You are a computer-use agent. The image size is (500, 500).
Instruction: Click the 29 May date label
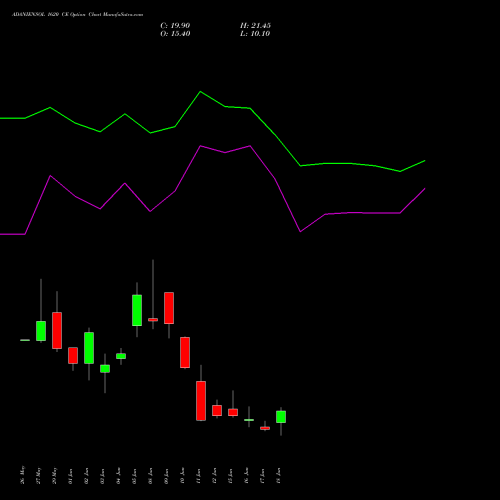(55, 475)
